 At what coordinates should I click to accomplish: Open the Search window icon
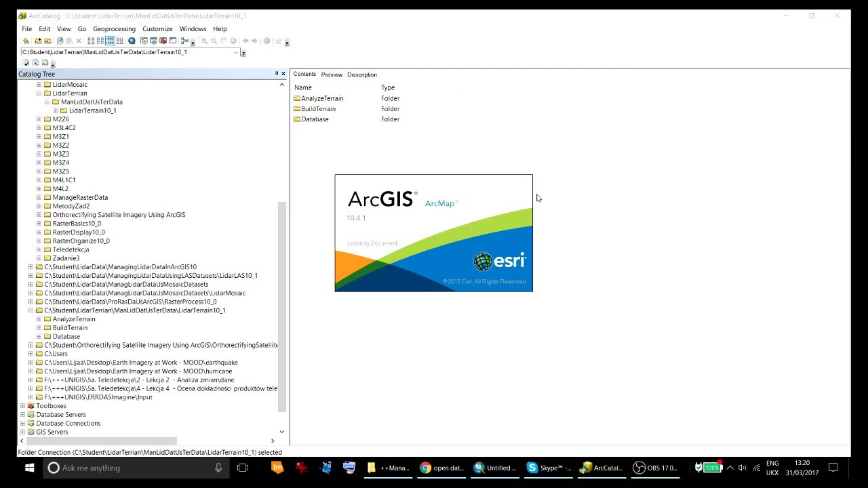coord(153,41)
